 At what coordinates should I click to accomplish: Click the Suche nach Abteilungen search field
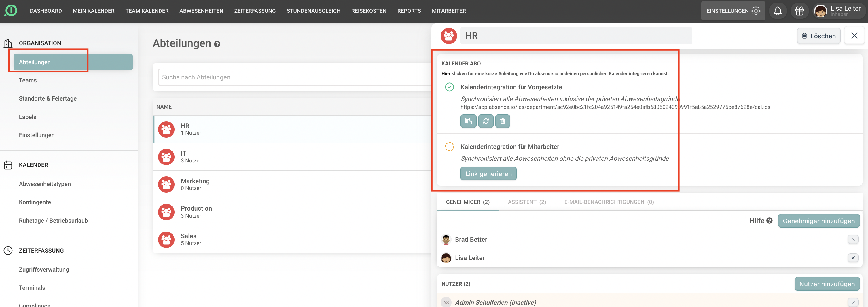(295, 77)
